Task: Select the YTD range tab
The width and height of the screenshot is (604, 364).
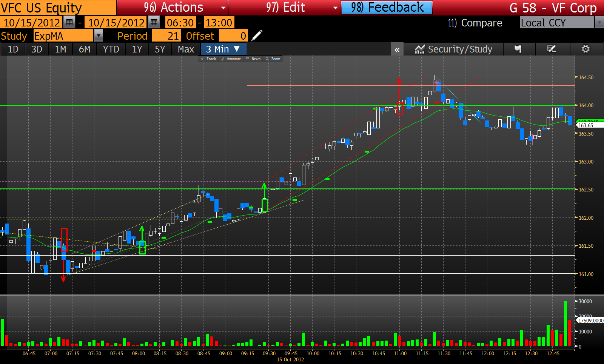Action: tap(111, 49)
